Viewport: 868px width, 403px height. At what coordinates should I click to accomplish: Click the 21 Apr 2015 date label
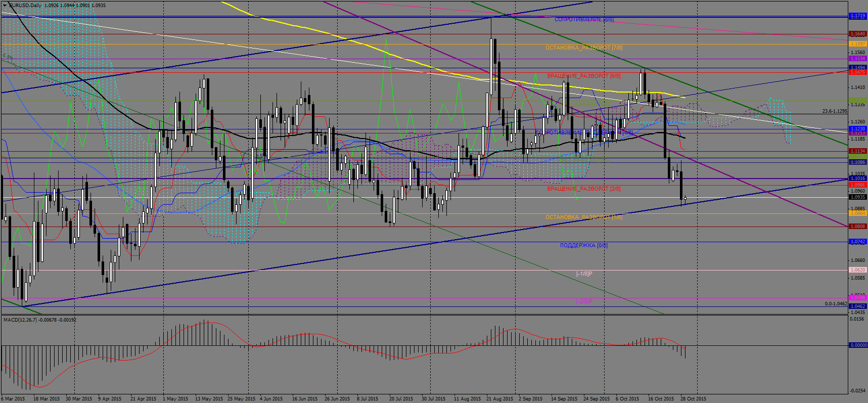(x=144, y=399)
